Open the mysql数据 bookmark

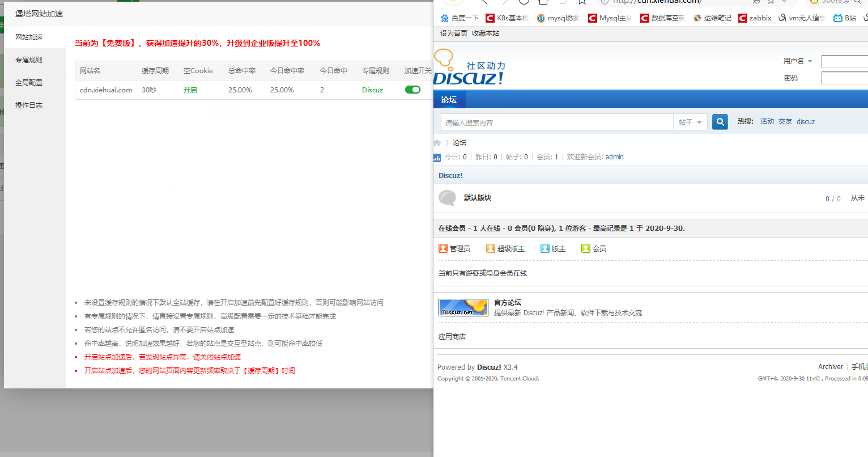click(559, 18)
